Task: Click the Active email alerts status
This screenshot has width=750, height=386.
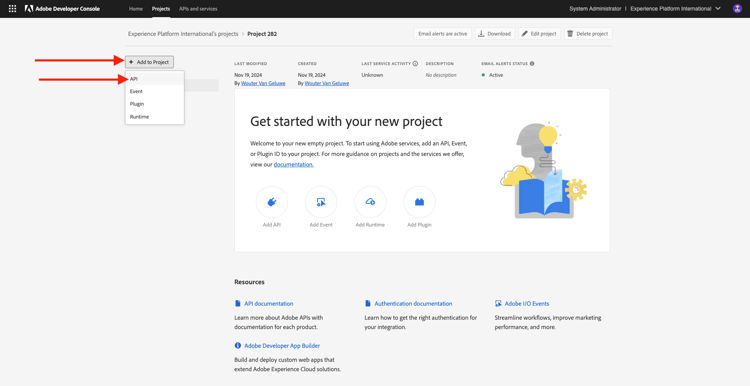Action: point(496,75)
